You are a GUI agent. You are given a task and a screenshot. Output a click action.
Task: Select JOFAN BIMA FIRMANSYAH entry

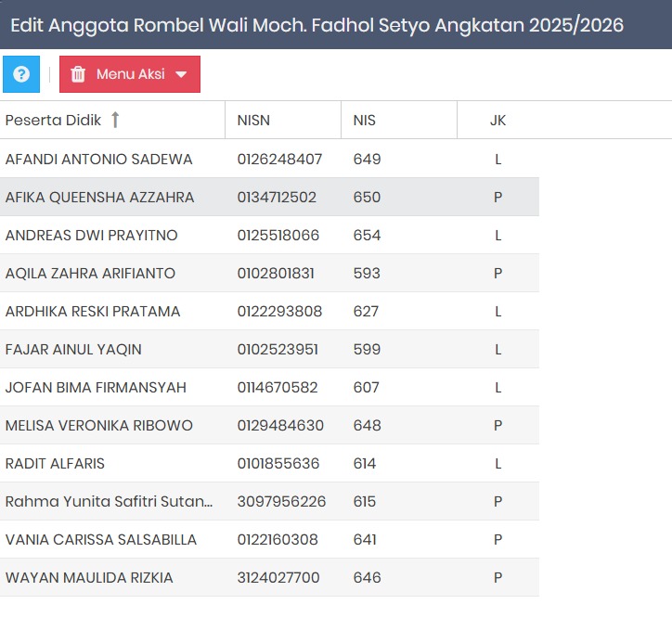tap(96, 387)
